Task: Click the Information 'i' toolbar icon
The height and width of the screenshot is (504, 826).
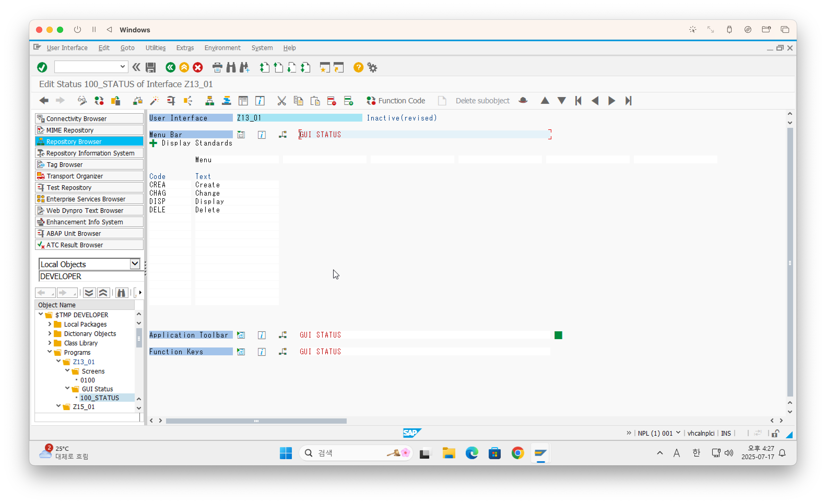Action: (x=260, y=100)
